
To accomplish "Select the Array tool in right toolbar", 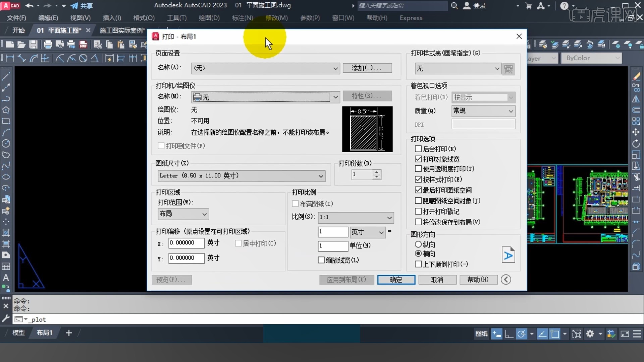I will click(x=636, y=121).
